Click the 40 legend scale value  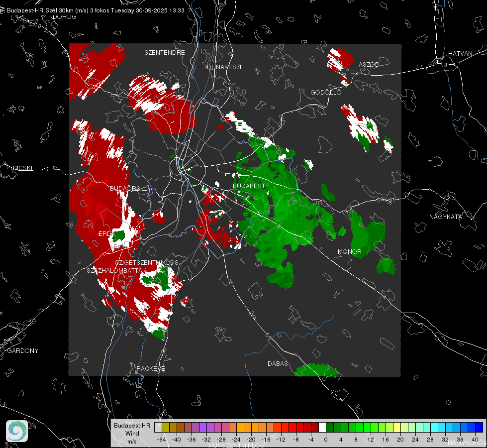click(x=475, y=440)
